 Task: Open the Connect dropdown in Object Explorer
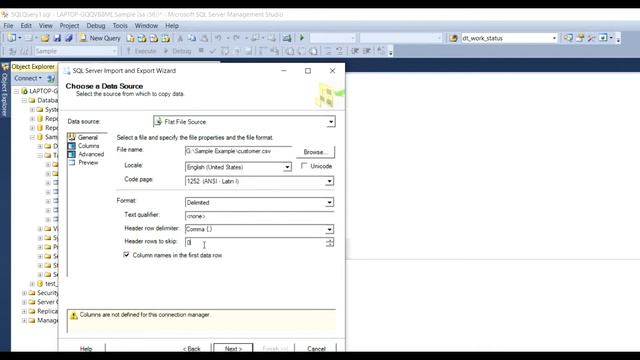pos(28,78)
